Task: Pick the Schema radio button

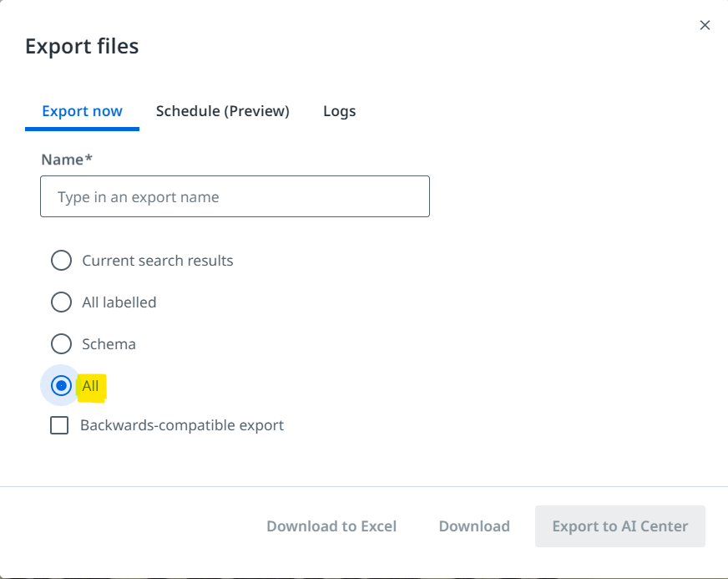Action: pyautogui.click(x=61, y=344)
